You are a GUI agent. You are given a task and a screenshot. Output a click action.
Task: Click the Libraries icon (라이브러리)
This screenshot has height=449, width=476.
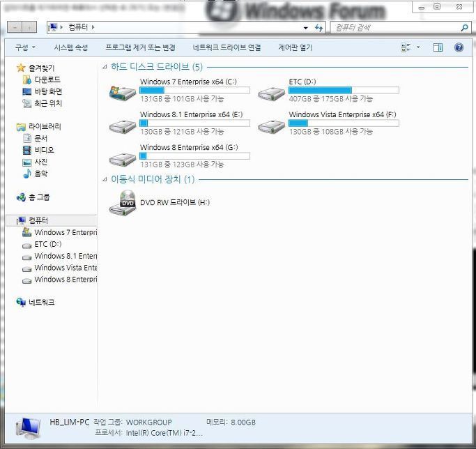click(x=21, y=127)
